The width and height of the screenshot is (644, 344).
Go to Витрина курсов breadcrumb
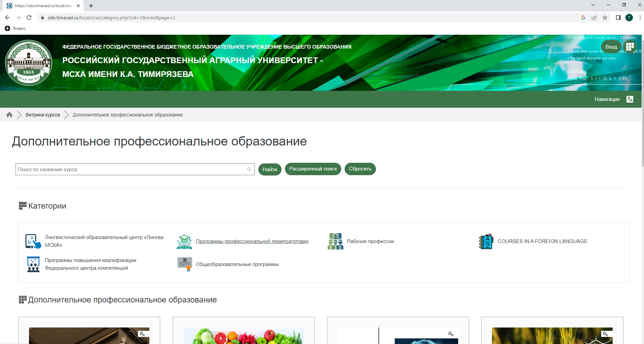pyautogui.click(x=43, y=115)
